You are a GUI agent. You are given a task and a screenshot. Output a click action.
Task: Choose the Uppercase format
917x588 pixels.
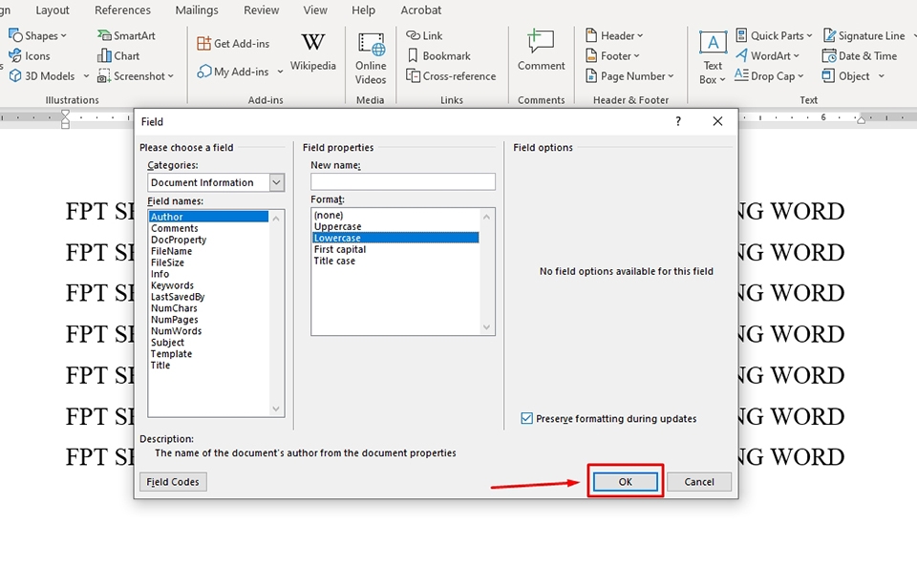[395, 226]
